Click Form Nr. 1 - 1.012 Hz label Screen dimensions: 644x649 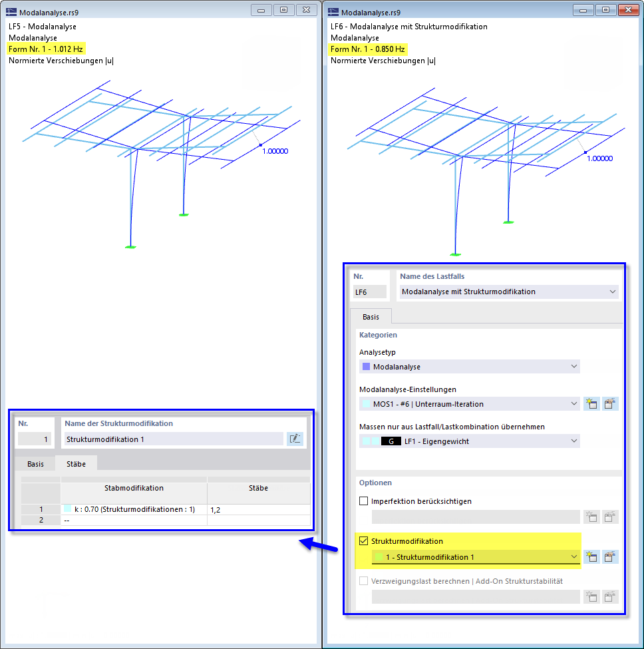[x=45, y=49]
